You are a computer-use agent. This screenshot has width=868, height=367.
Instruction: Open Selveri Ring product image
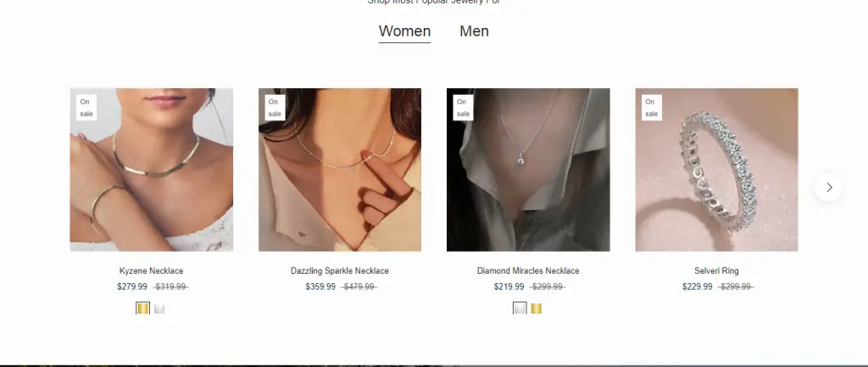[716, 170]
